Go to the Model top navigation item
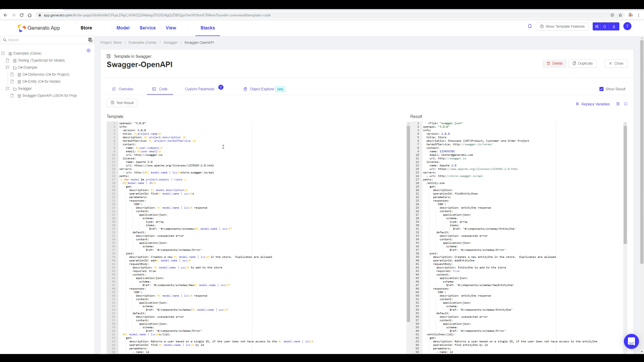Viewport: 644px width, 362px height. (123, 28)
